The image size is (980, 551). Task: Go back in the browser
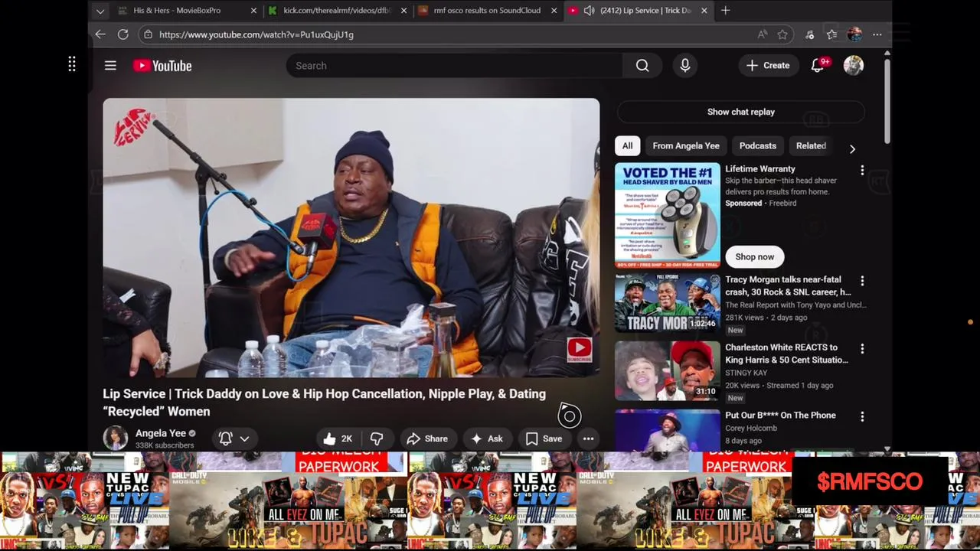point(100,34)
